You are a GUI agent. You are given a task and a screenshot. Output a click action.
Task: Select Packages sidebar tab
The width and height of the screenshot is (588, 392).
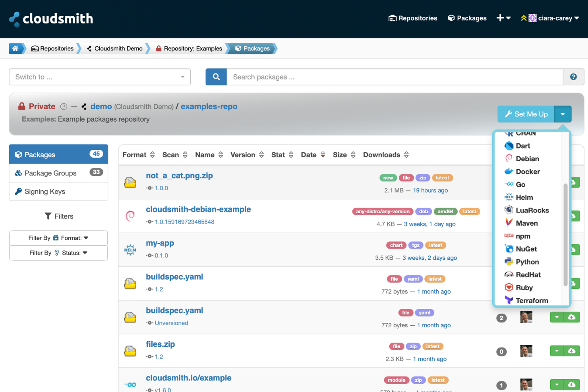tap(58, 154)
